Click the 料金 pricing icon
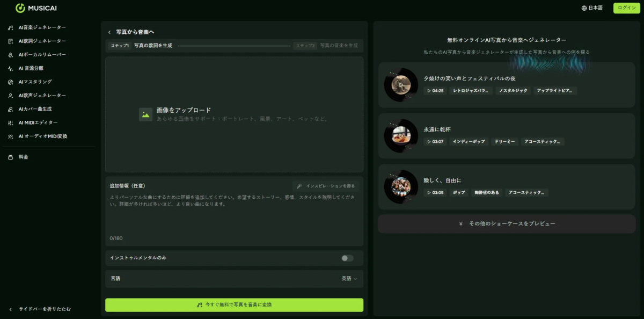Screen dimensions: 644x319 pos(9,157)
